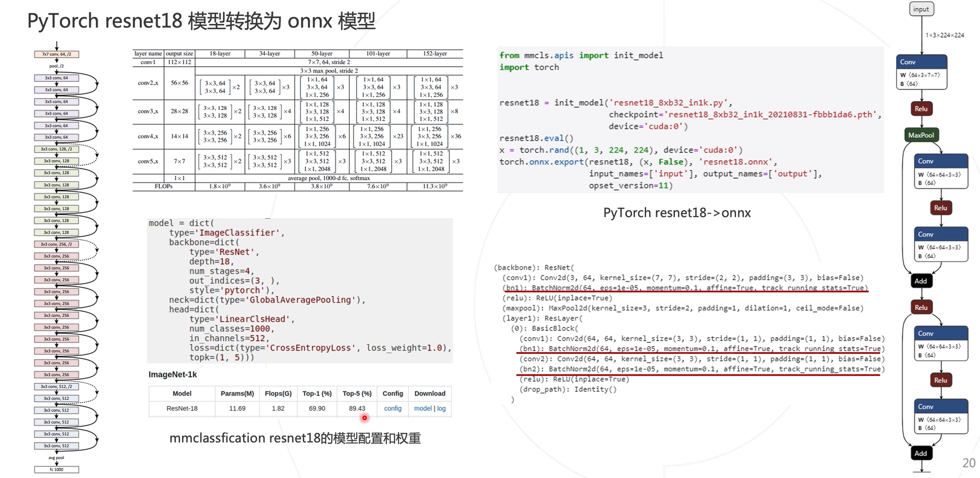Click the '101-layer' column header
The width and height of the screenshot is (980, 478).
378,53
